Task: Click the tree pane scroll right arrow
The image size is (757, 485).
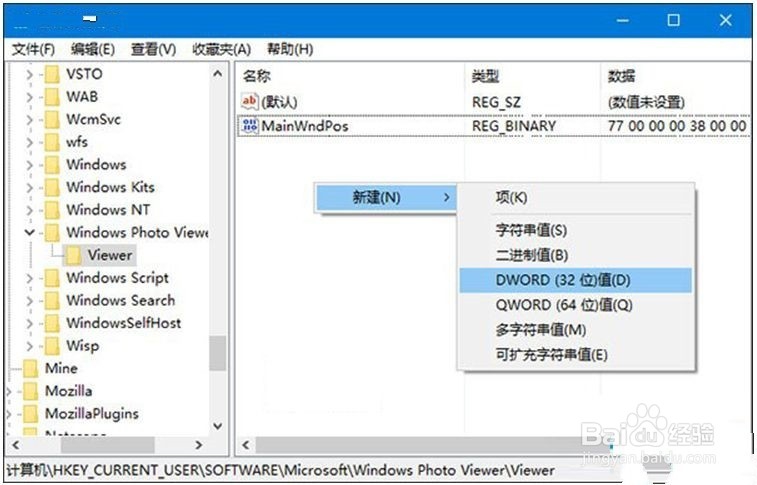Action: pos(198,445)
